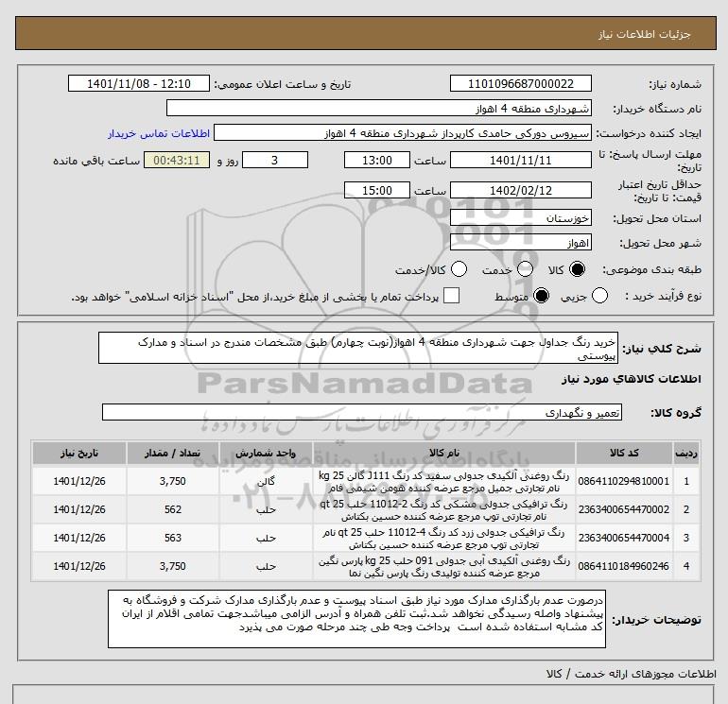Screen dimensions: 728x704
Task: Click the واحد شمارش column header
Action: [x=266, y=453]
